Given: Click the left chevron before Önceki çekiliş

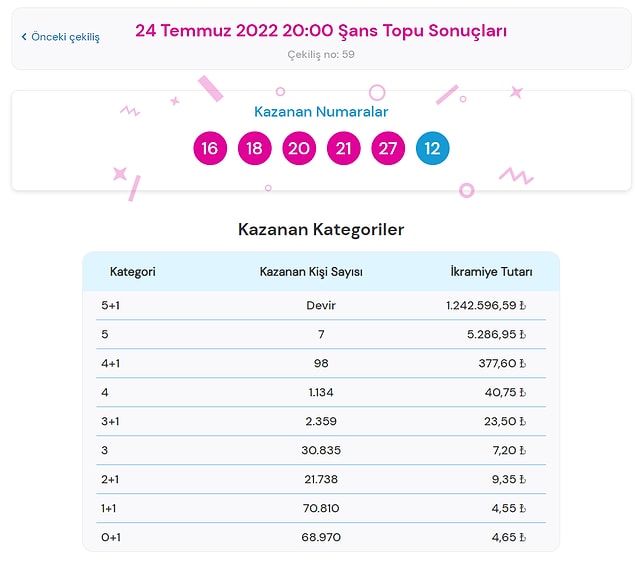Looking at the screenshot, I should [x=24, y=37].
